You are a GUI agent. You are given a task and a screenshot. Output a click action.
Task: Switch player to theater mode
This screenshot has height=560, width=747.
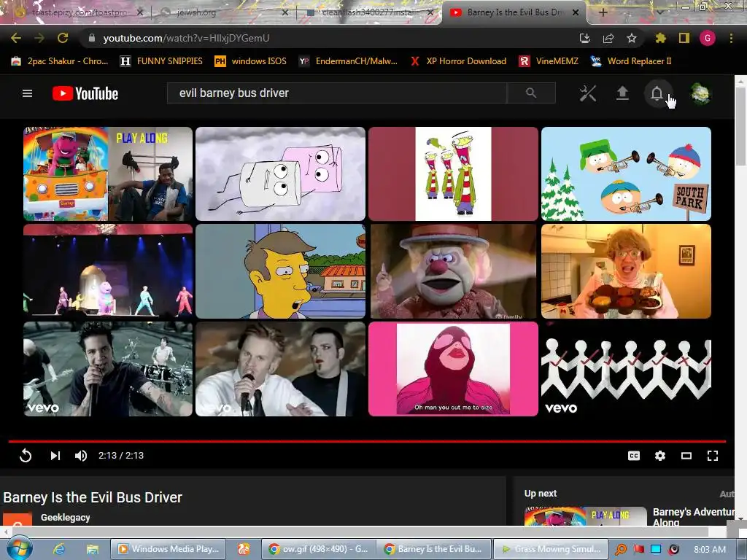point(686,456)
